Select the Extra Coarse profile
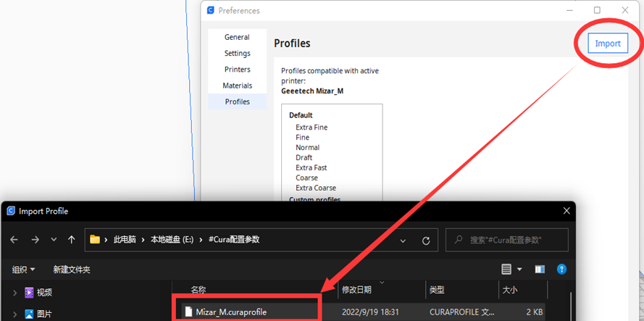 pyautogui.click(x=316, y=188)
